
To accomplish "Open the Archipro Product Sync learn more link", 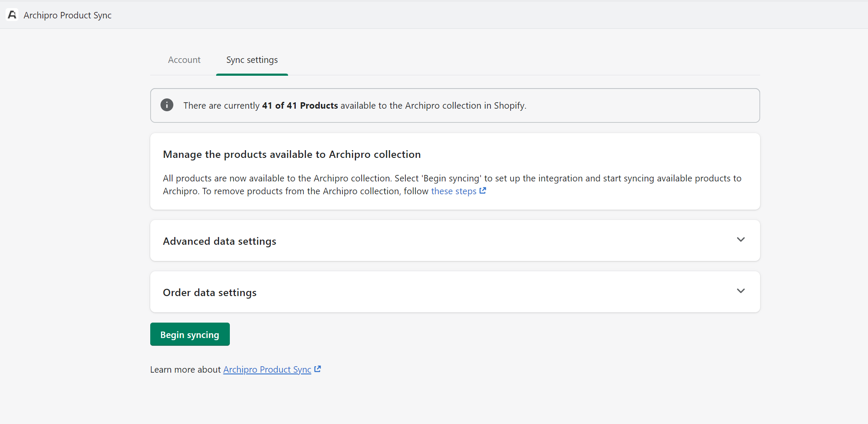I will click(x=267, y=370).
